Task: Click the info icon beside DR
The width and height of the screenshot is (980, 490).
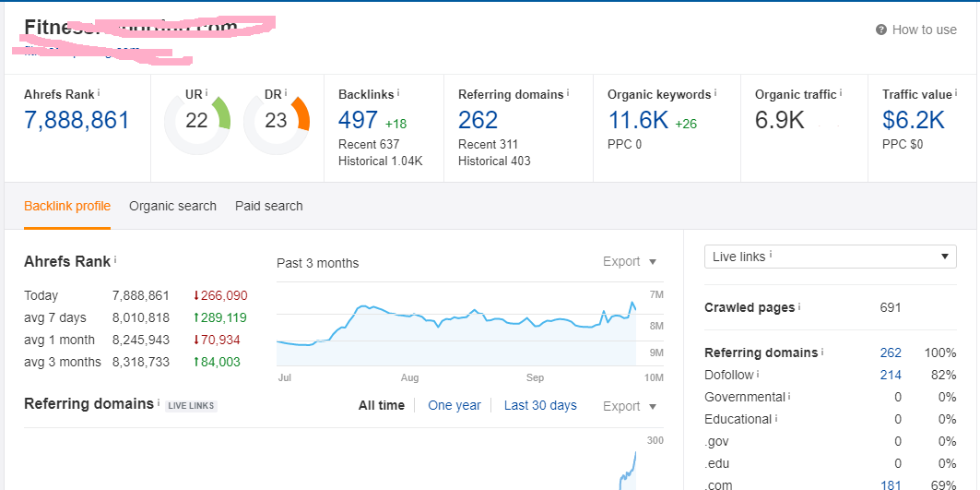Action: point(286,93)
